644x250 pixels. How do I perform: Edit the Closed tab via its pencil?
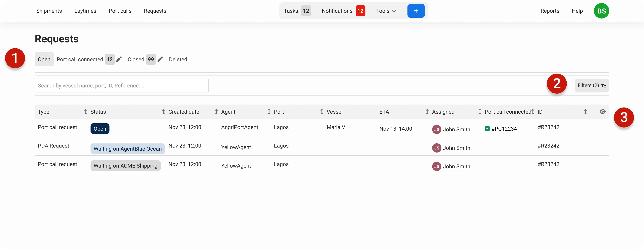coord(160,59)
